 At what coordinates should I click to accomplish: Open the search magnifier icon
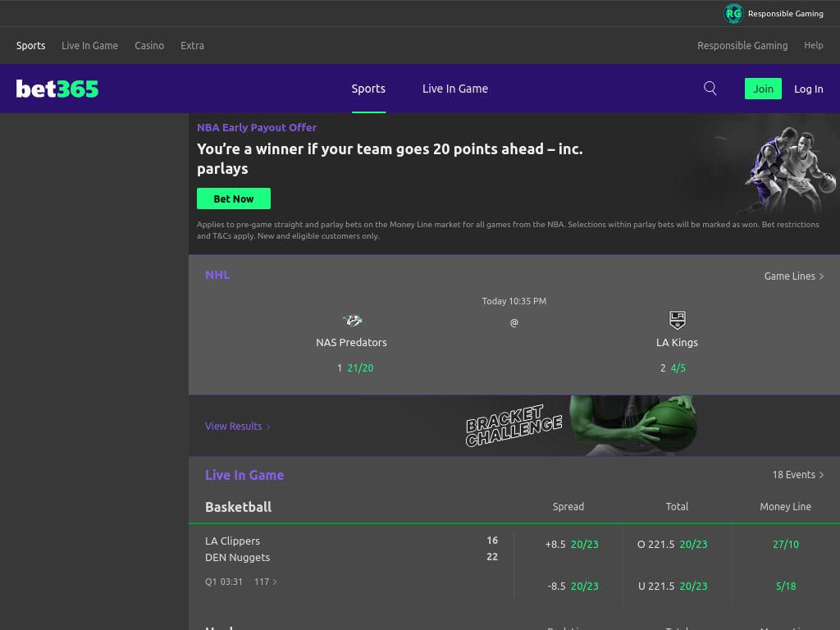(x=710, y=89)
